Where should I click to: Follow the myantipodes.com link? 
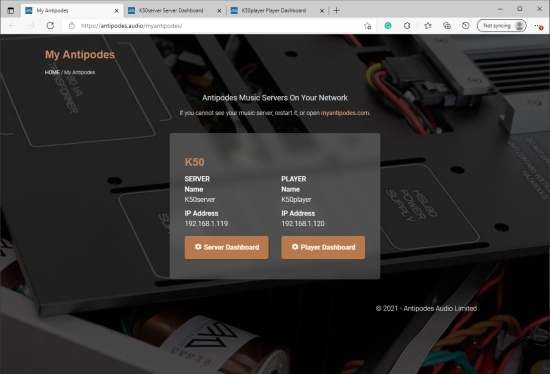click(345, 113)
